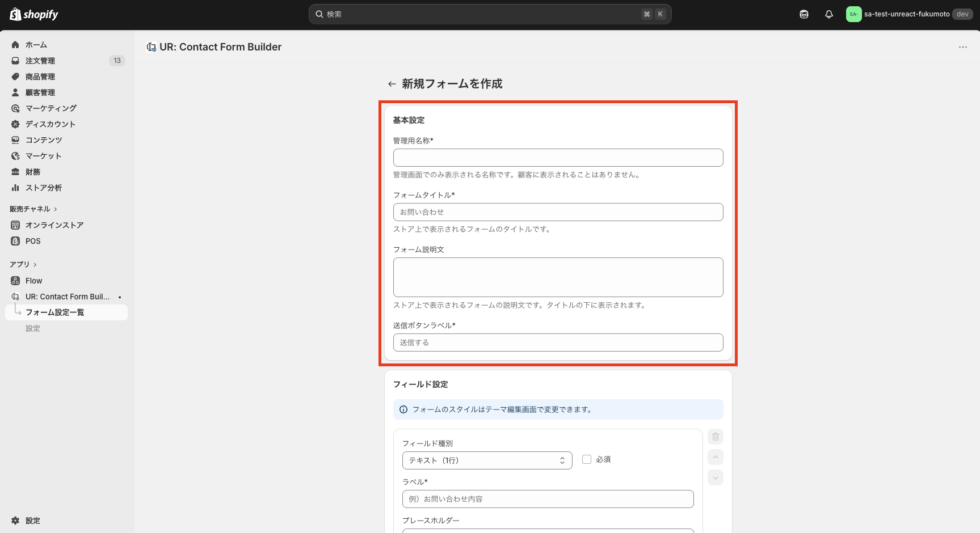Viewport: 980px width, 533px height.
Task: Open the sidekick assistant icon in top bar
Action: (x=804, y=14)
